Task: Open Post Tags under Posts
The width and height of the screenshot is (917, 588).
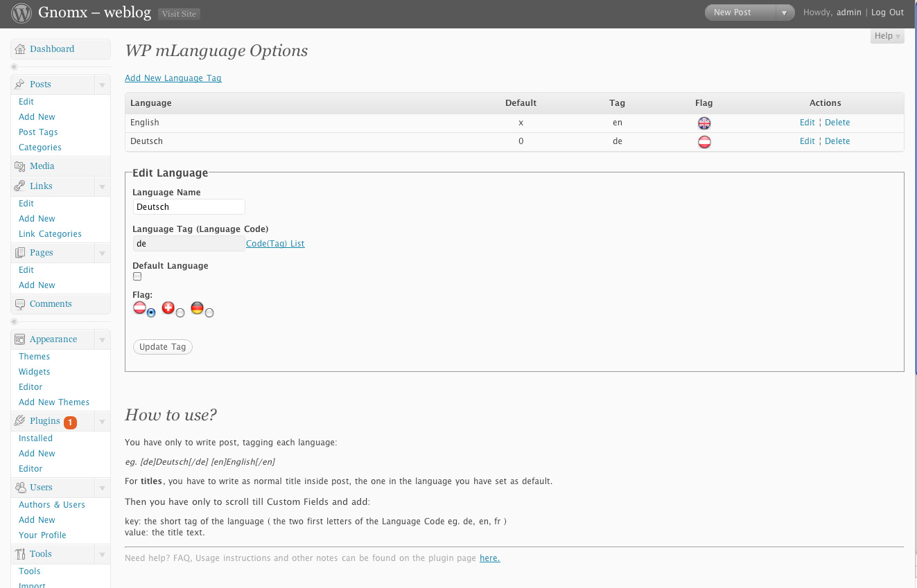Action: (x=38, y=132)
